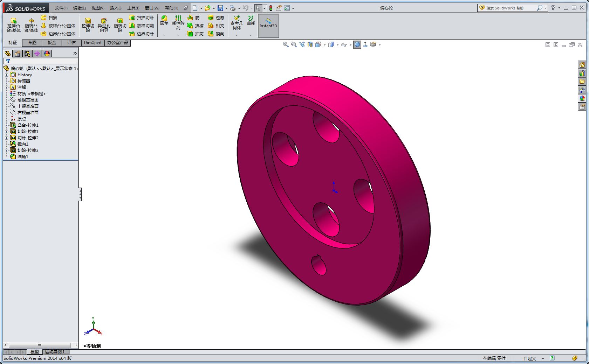The height and width of the screenshot is (364, 589).
Task: Select the 旋转凸台/基体 revolve boss tool
Action: click(x=31, y=25)
